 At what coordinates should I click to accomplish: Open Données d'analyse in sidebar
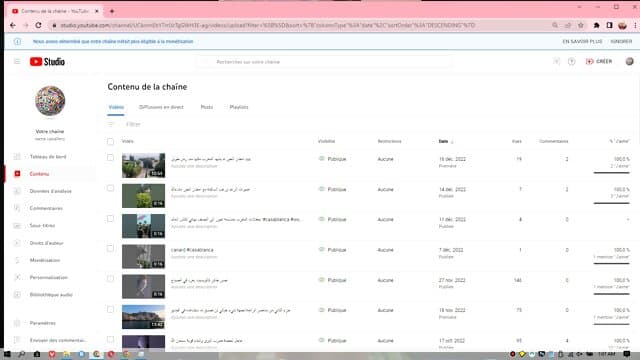click(51, 191)
